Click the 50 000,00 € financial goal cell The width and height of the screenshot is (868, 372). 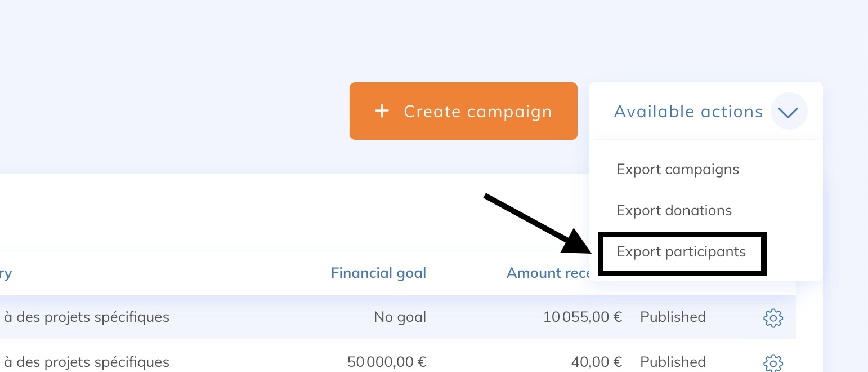pyautogui.click(x=387, y=362)
